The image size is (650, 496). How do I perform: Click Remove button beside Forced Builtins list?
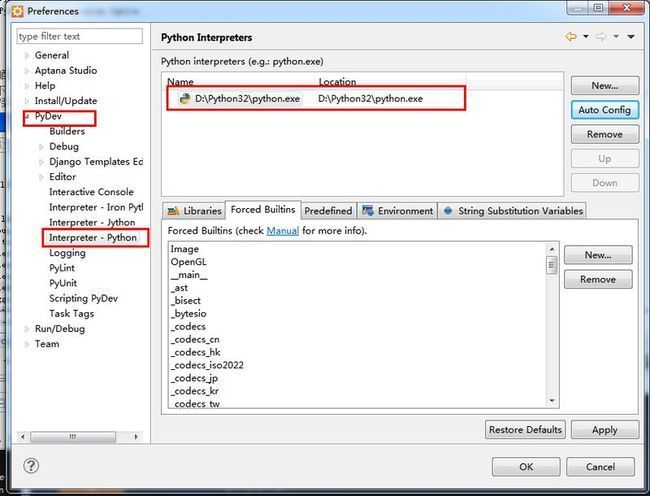[x=598, y=279]
